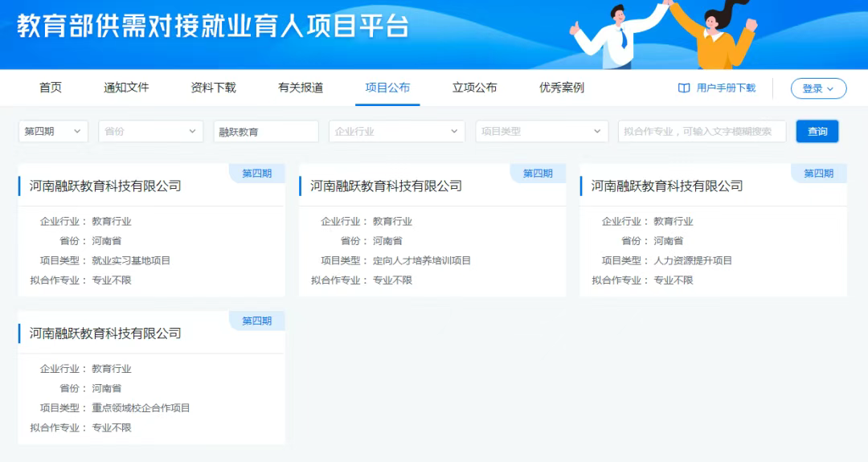Image resolution: width=868 pixels, height=462 pixels.
Task: Open 优秀案例 tab
Action: point(562,88)
